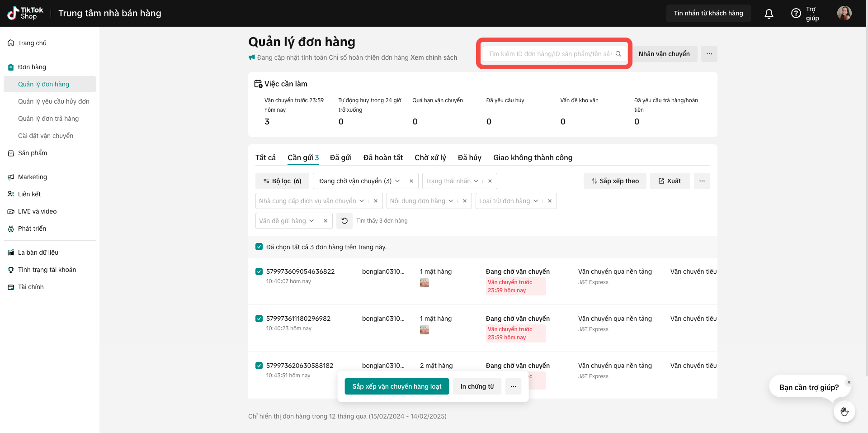Viewport: 868px width, 433px height.
Task: Open the notifications bell
Action: point(769,14)
